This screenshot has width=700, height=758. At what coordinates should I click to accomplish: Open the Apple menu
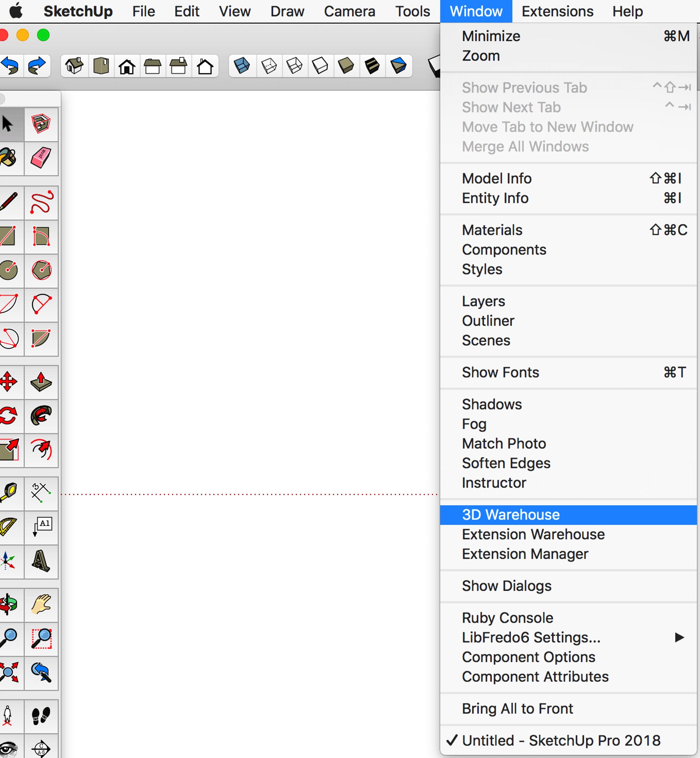click(16, 11)
